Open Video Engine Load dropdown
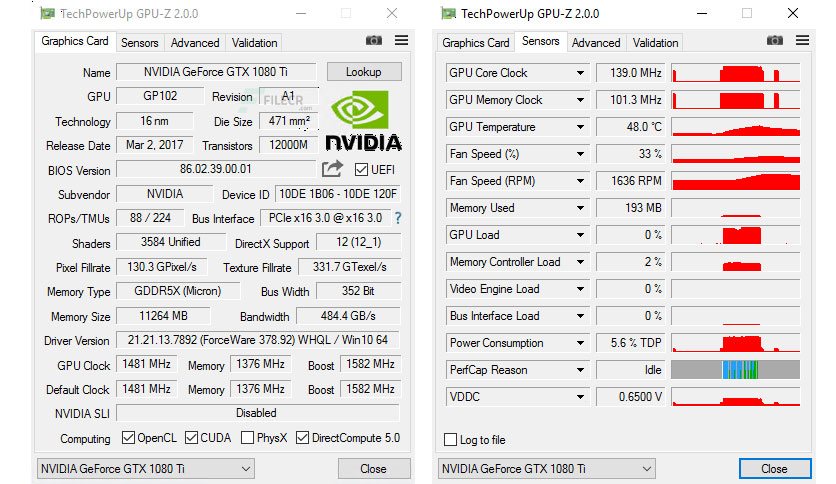This screenshot has height=484, width=836. pyautogui.click(x=580, y=289)
